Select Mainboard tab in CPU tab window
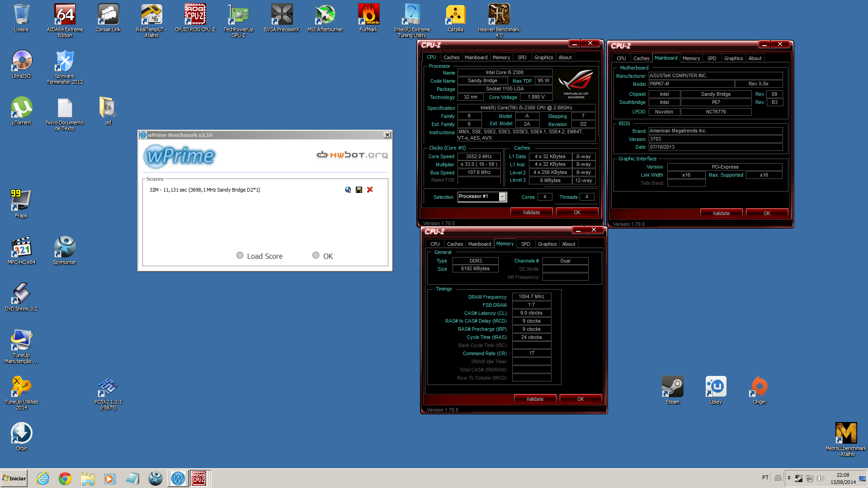The height and width of the screenshot is (488, 868). [x=476, y=57]
